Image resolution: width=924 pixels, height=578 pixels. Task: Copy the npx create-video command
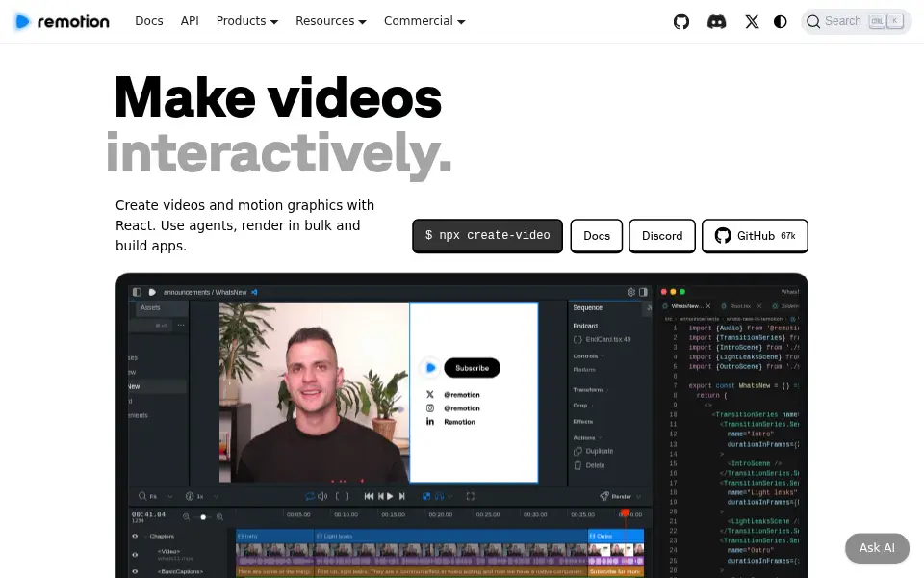[x=487, y=235]
